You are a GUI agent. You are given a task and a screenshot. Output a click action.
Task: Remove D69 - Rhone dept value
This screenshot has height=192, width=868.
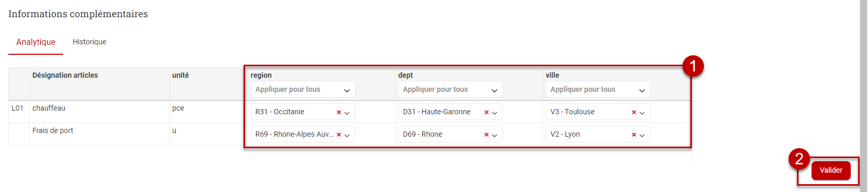(487, 135)
